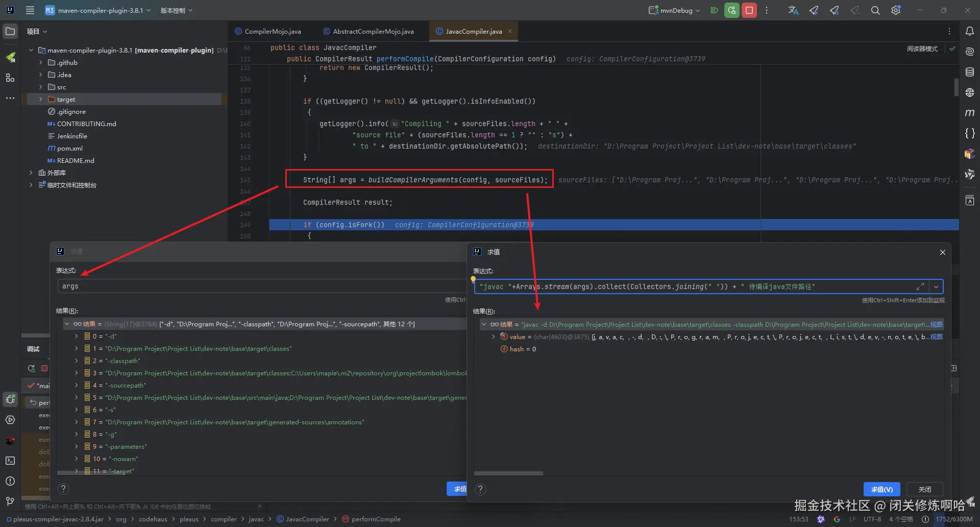Open the 项目 view selector dropdown

[x=37, y=31]
